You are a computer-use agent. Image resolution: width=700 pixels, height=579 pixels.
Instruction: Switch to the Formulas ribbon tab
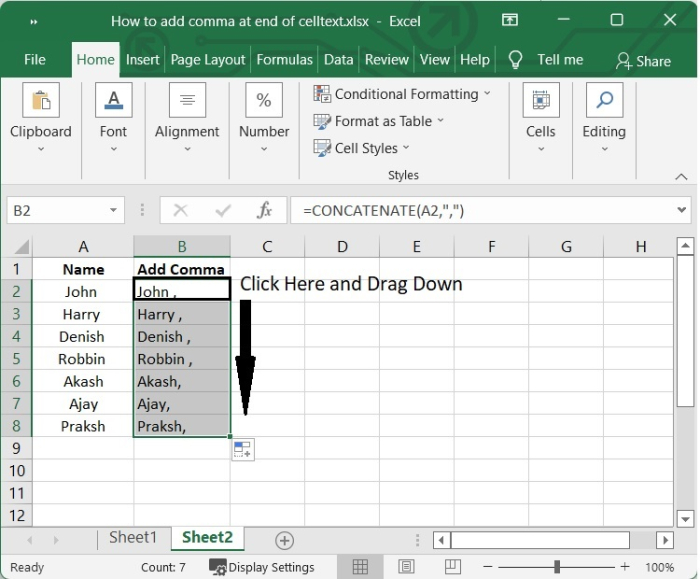click(x=285, y=60)
